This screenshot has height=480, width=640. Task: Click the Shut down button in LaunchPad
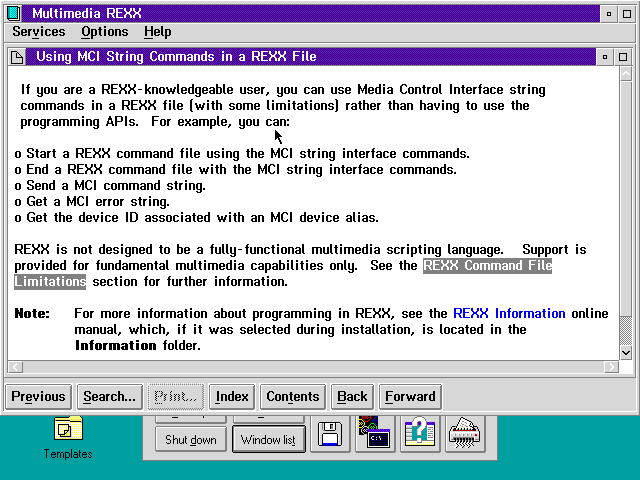[191, 440]
